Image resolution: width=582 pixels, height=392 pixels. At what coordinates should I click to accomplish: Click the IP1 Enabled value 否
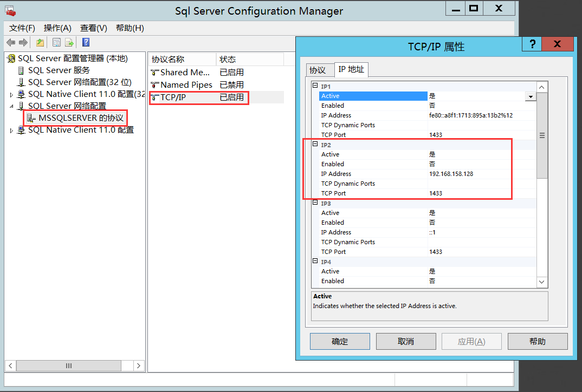tap(432, 106)
